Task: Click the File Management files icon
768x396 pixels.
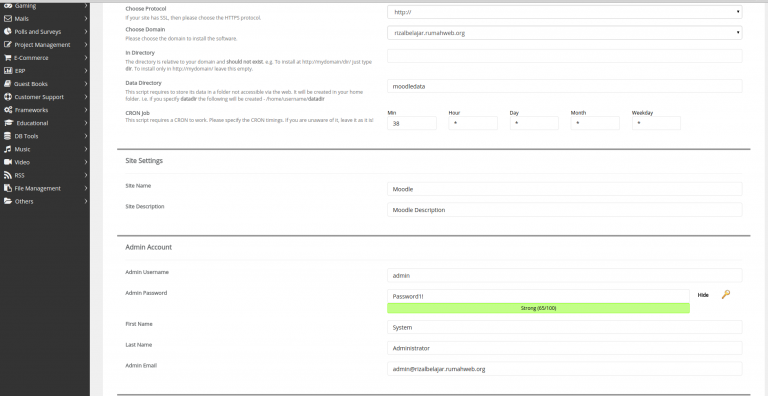Action: [7, 188]
